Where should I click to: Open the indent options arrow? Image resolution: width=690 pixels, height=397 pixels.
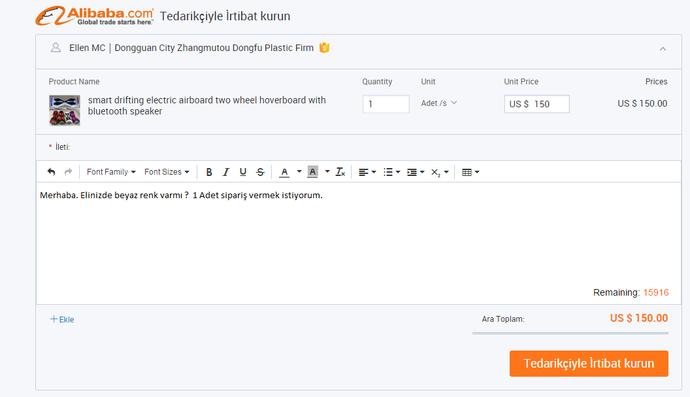click(x=422, y=172)
